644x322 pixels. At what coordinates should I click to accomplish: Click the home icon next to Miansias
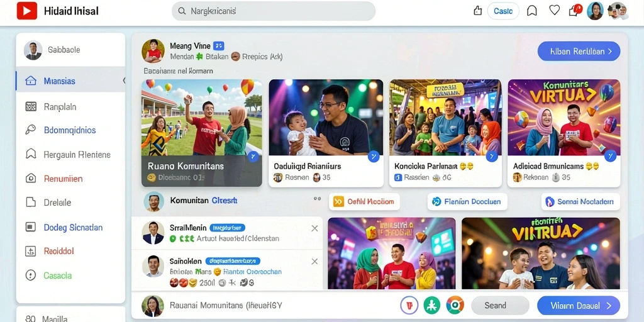coord(31,81)
